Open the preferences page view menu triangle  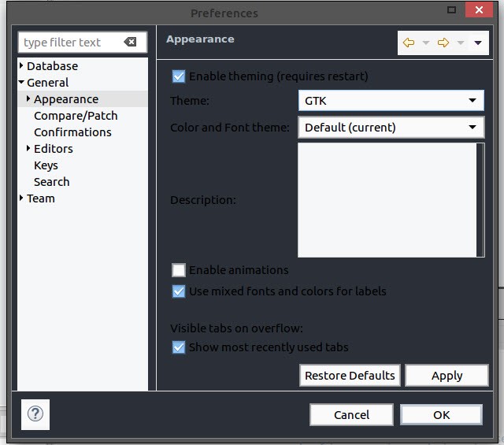pyautogui.click(x=478, y=43)
